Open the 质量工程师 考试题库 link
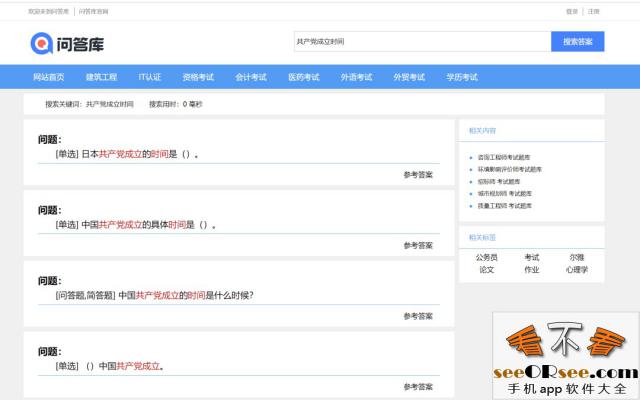This screenshot has height=400, width=640. tap(506, 205)
